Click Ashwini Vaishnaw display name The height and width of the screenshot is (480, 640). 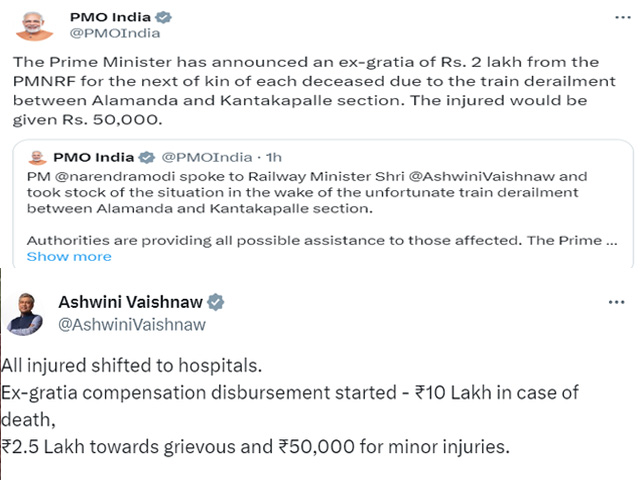pyautogui.click(x=130, y=302)
